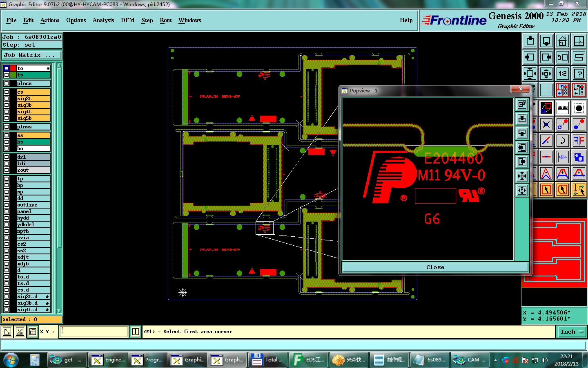Viewport: 588px width, 368px height.
Task: Click the zoom out arrows icon
Action: [530, 74]
